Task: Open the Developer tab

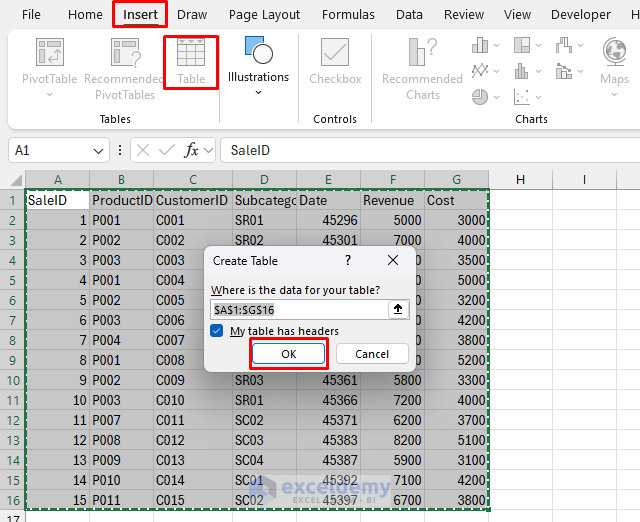Action: [x=581, y=15]
